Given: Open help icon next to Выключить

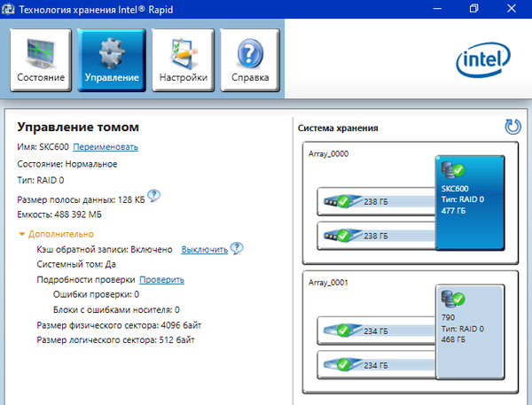Looking at the screenshot, I should 237,248.
